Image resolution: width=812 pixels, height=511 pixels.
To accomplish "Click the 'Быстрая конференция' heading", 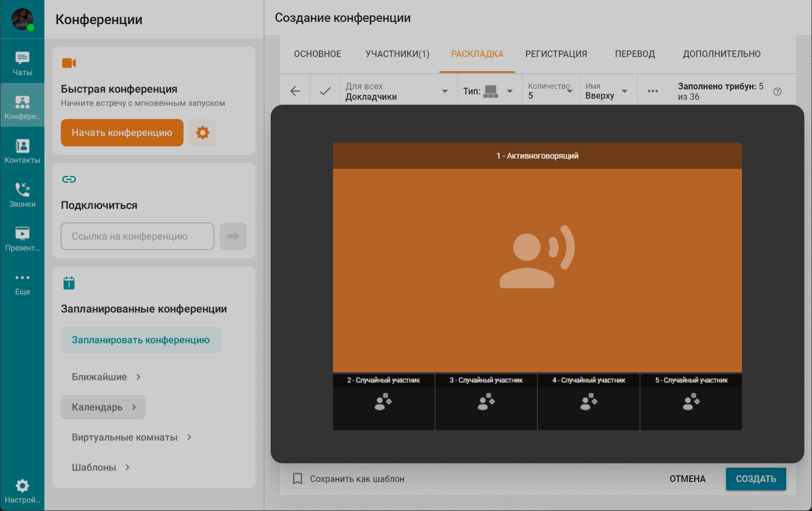I will 119,89.
